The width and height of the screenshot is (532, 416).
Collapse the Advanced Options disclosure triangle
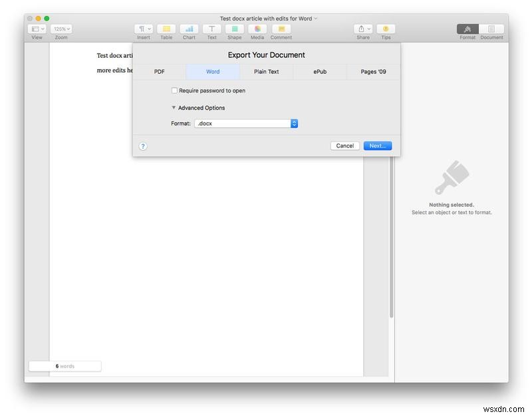174,107
